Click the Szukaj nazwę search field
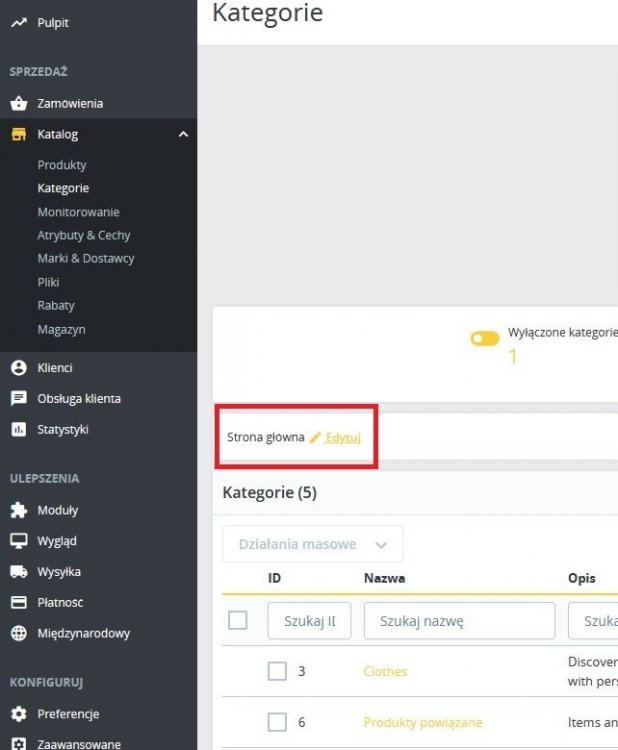The image size is (618, 750). (459, 620)
